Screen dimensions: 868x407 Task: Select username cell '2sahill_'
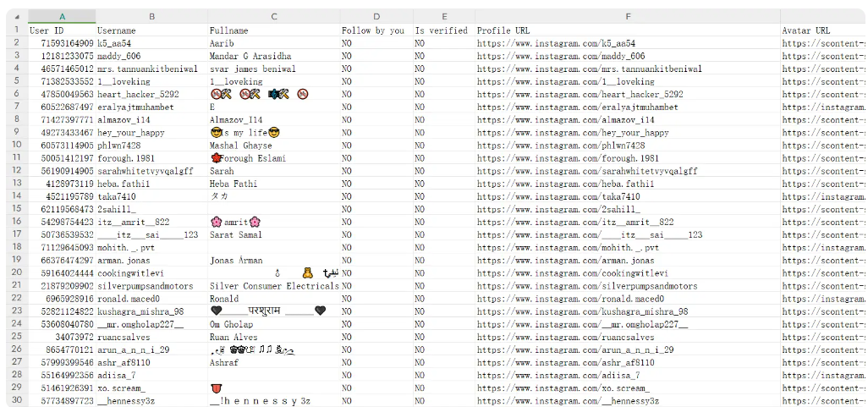(151, 209)
